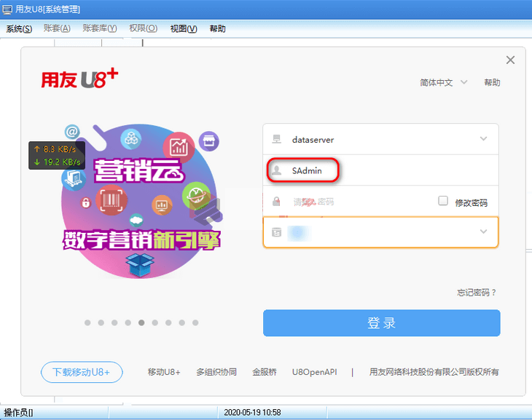Click the 2020-05-19 10:58 status bar time
The image size is (532, 420).
252,413
